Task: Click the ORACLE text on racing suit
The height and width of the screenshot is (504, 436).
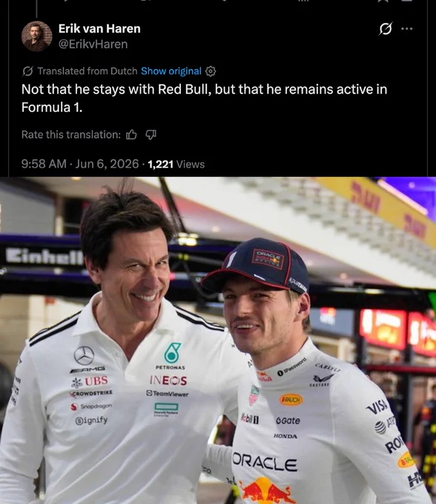Action: click(264, 462)
